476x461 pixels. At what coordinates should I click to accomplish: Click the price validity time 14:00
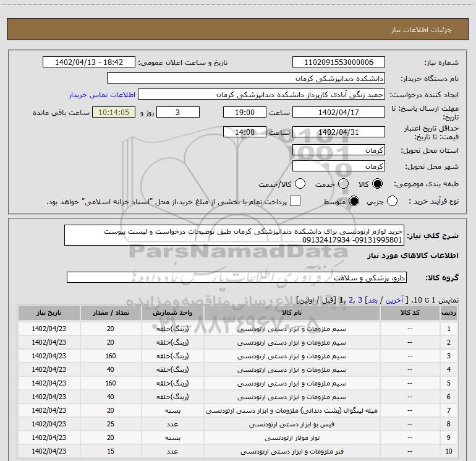(245, 132)
